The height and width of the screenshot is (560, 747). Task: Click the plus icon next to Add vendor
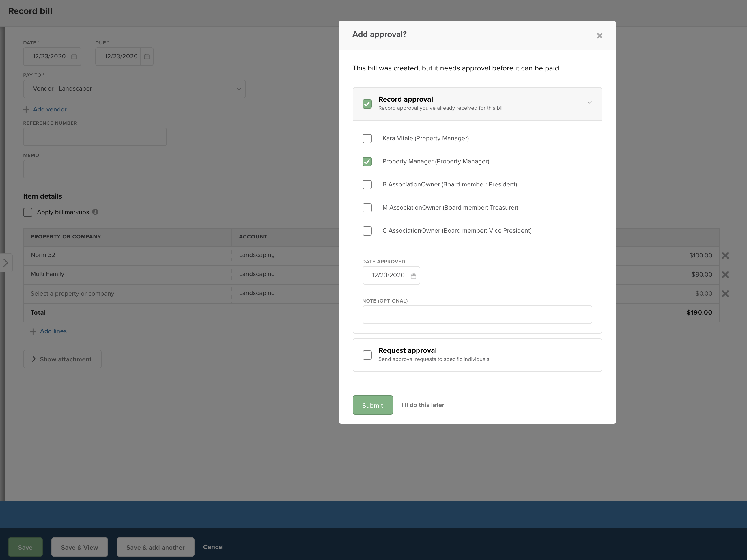(26, 109)
